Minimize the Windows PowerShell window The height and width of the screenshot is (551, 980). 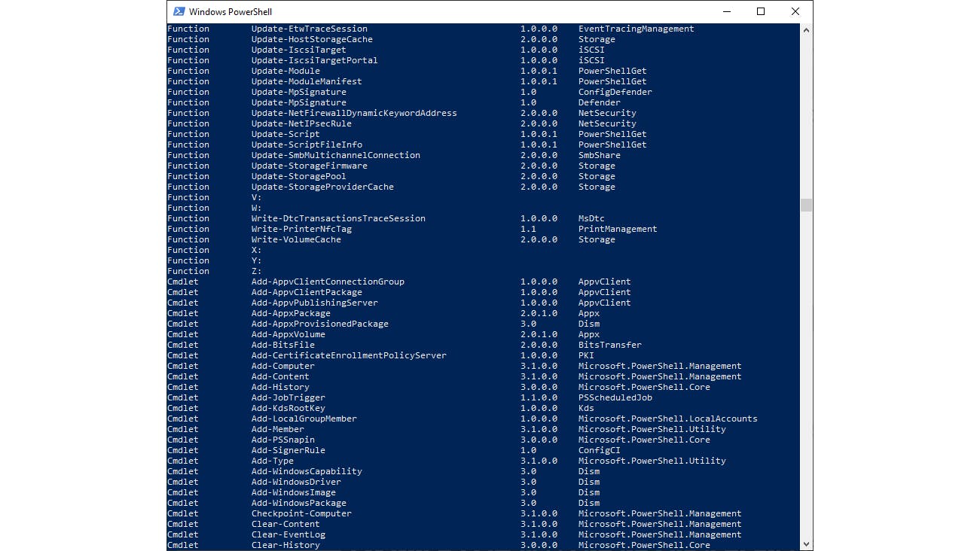726,11
